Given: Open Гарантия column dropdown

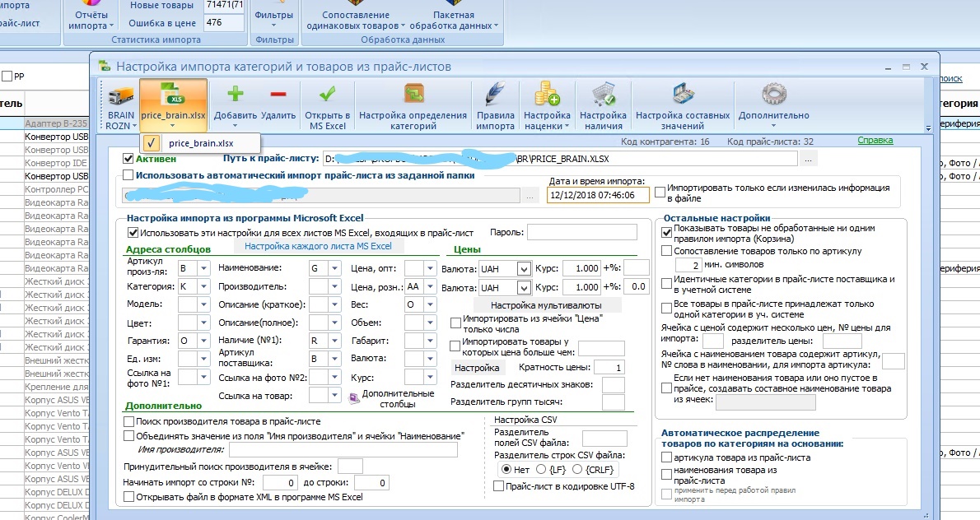Looking at the screenshot, I should pyautogui.click(x=203, y=341).
